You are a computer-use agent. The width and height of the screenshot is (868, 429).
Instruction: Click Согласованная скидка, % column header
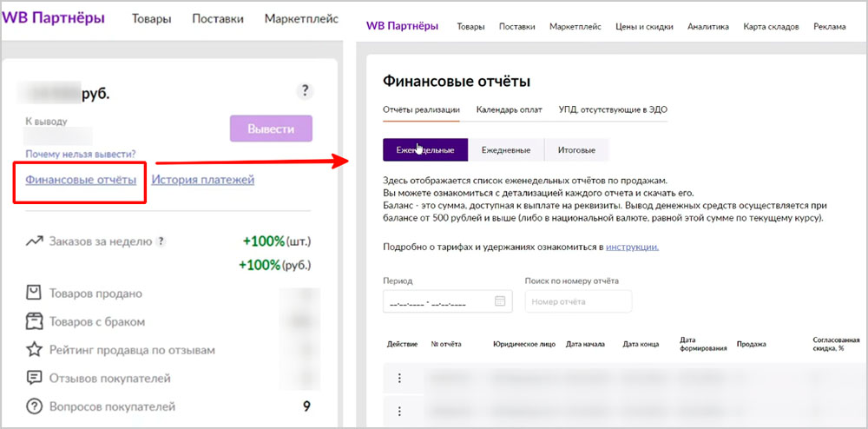click(835, 344)
